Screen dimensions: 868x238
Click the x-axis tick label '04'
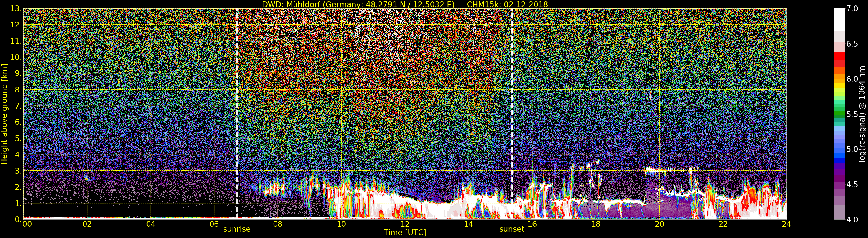(151, 224)
